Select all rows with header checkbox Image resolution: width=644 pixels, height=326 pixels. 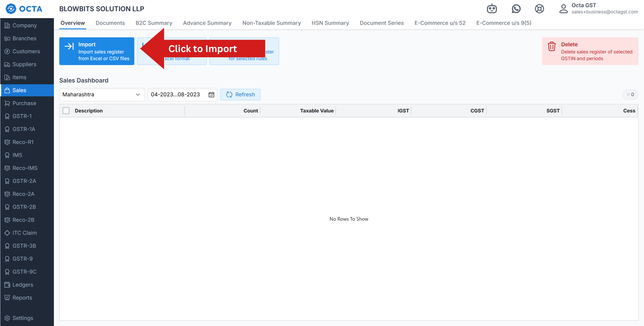click(x=66, y=111)
